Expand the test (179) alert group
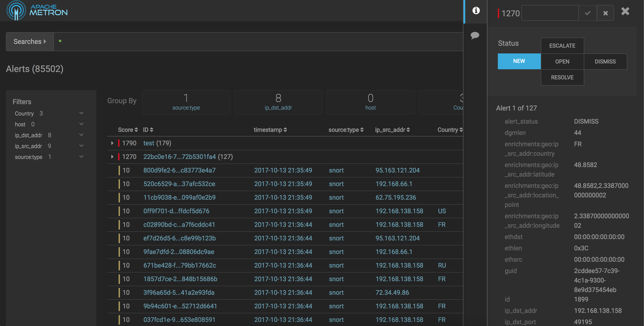 (112, 143)
